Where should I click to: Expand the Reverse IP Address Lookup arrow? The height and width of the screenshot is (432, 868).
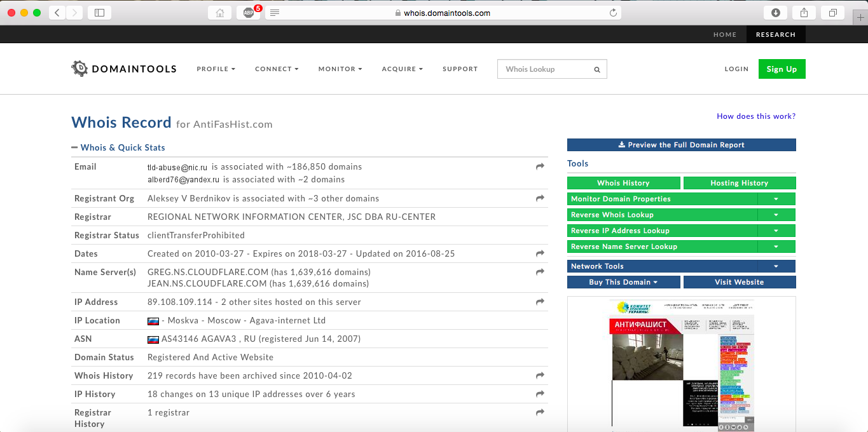776,231
